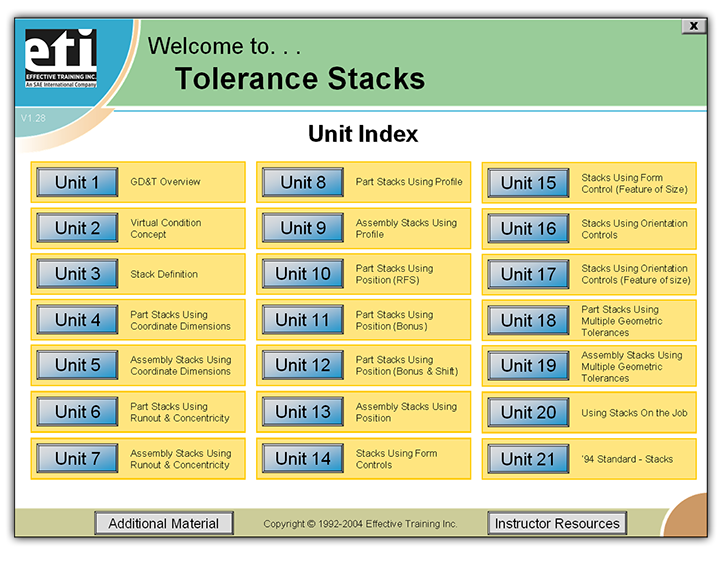Launch Unit 21 '94 Standard Stacks
The width and height of the screenshot is (723, 574).
click(528, 459)
